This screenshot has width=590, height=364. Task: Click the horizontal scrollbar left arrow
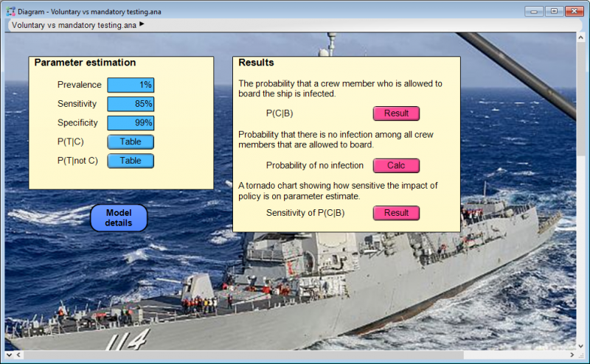click(18, 354)
